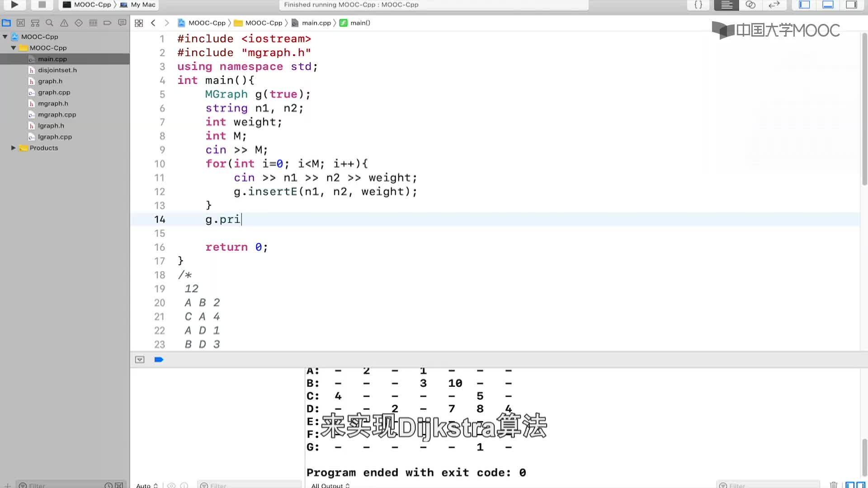
Task: Open the Breakpoint navigator icon
Action: click(108, 23)
